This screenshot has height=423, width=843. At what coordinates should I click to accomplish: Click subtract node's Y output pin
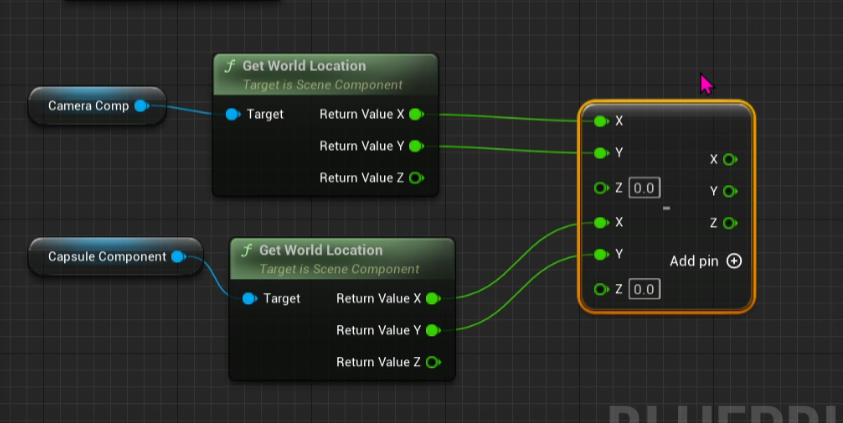(730, 191)
